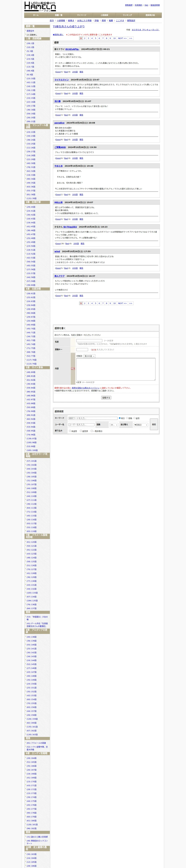
Task: Open user マイケルマイン profile
Action: (61, 80)
